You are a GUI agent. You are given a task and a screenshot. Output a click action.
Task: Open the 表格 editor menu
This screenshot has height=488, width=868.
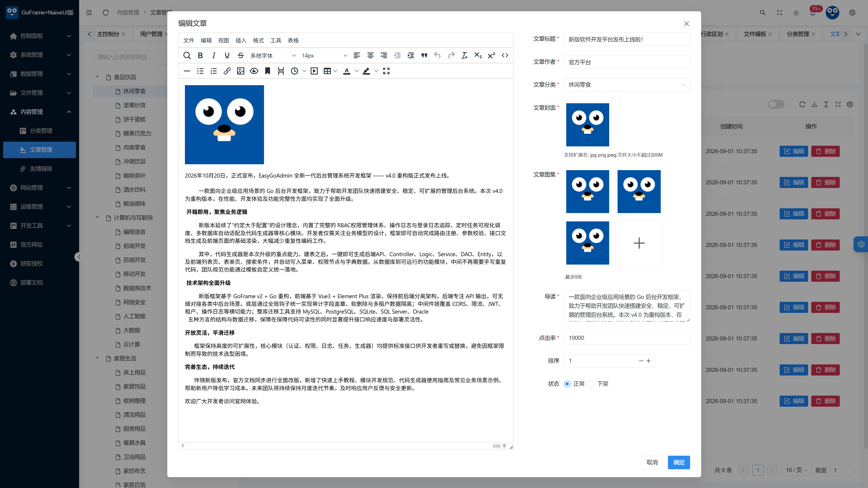(293, 40)
